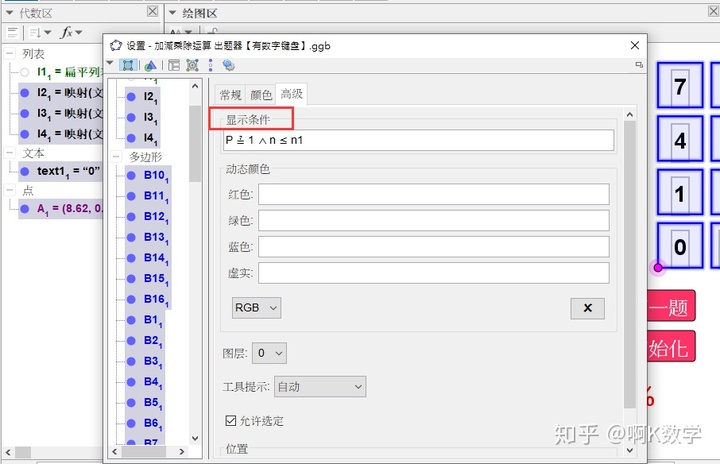This screenshot has height=464, width=720.
Task: Click keypad button 0 in graphics view
Action: tap(680, 246)
